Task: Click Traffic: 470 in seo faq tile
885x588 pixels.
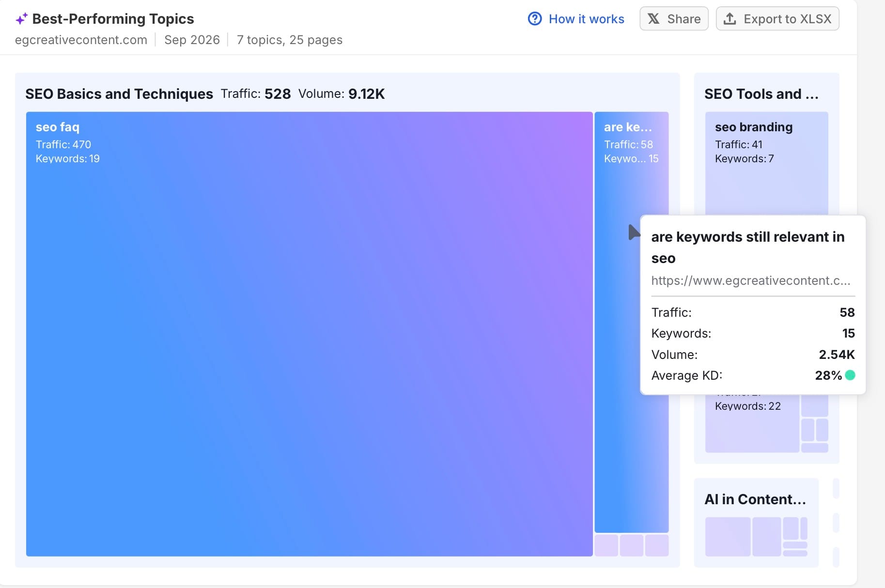Action: pos(63,144)
